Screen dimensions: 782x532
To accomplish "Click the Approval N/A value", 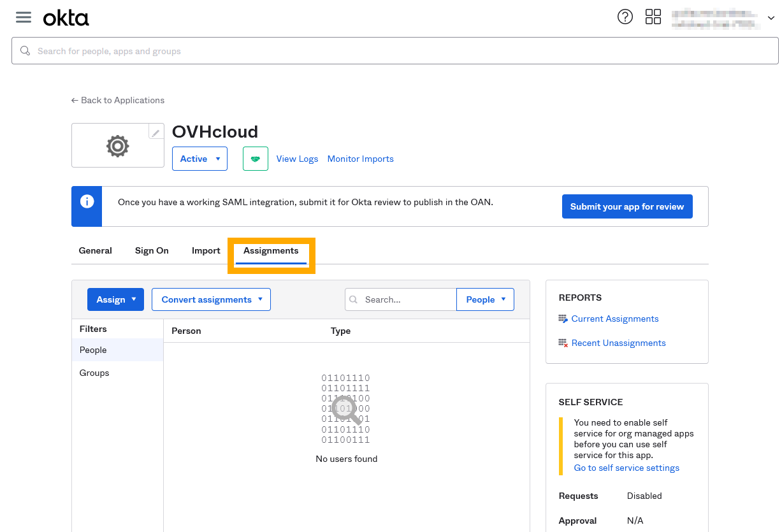I will click(635, 521).
